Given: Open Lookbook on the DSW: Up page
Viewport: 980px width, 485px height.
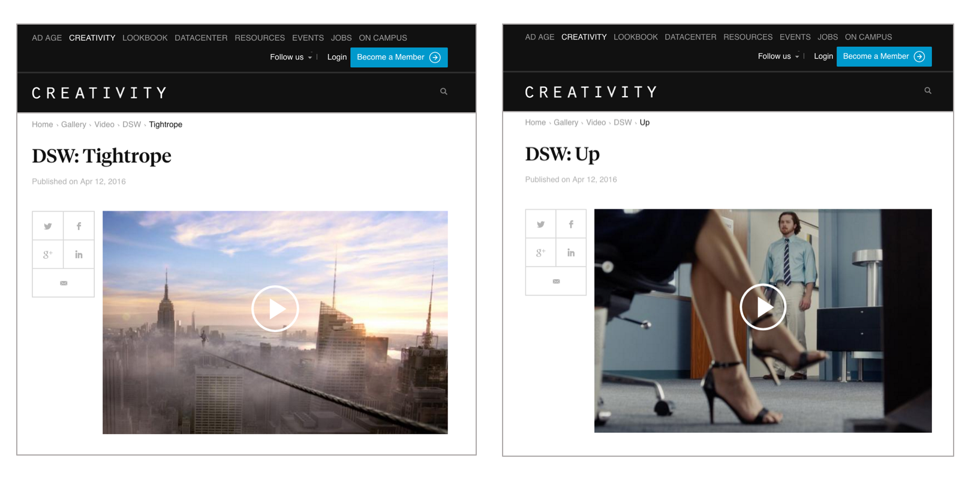Looking at the screenshot, I should (x=636, y=37).
